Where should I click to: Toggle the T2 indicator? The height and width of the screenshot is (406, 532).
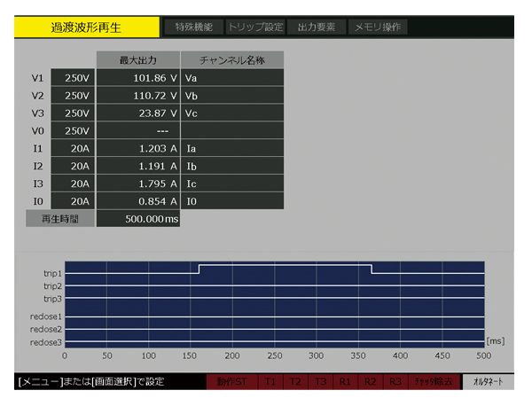[295, 382]
